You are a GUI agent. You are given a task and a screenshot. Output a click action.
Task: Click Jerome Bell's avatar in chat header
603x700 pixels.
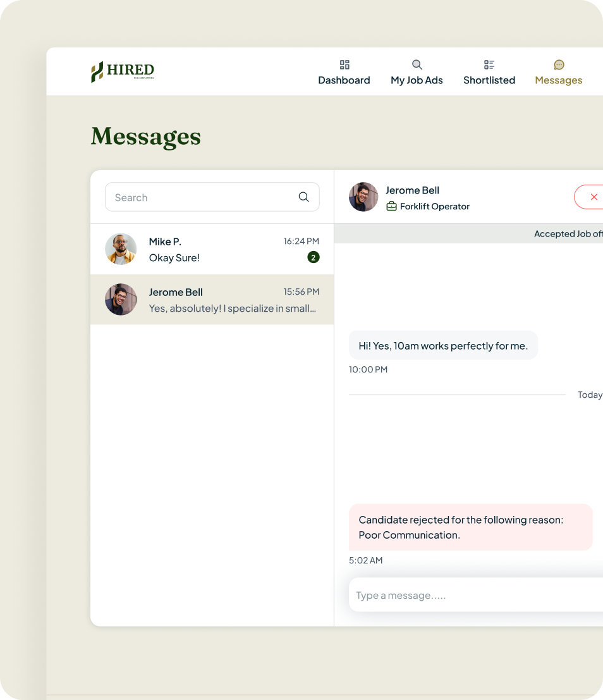click(x=363, y=197)
